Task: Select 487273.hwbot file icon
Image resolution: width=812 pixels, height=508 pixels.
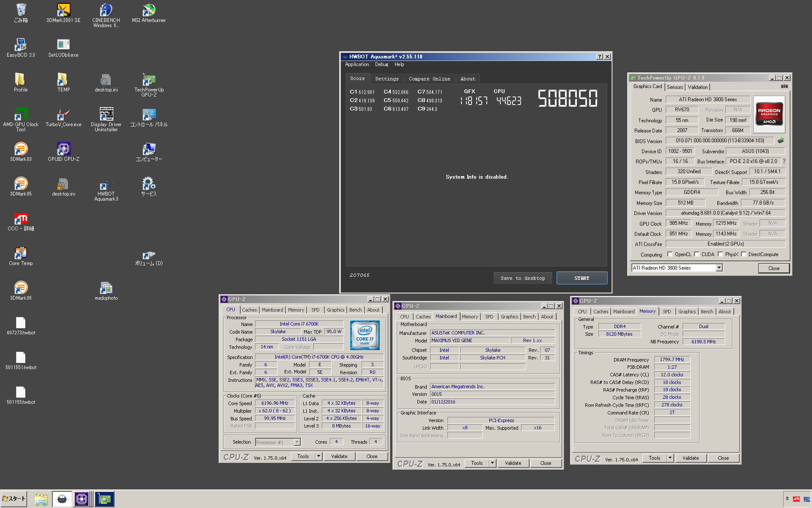Action: click(x=21, y=325)
